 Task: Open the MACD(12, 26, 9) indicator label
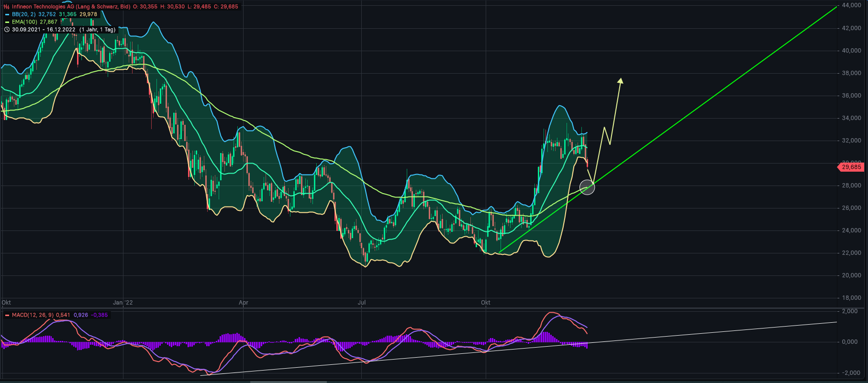[x=33, y=315]
